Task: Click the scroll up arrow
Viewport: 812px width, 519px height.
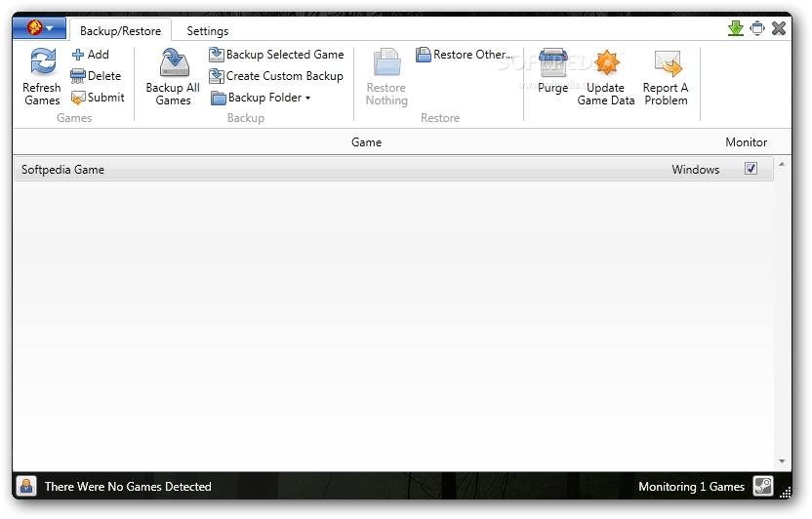Action: click(x=782, y=164)
